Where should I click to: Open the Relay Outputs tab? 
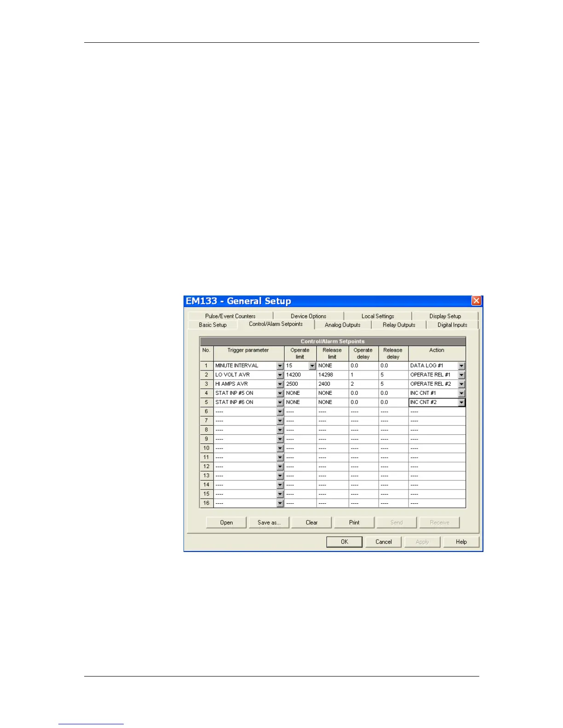coord(399,325)
